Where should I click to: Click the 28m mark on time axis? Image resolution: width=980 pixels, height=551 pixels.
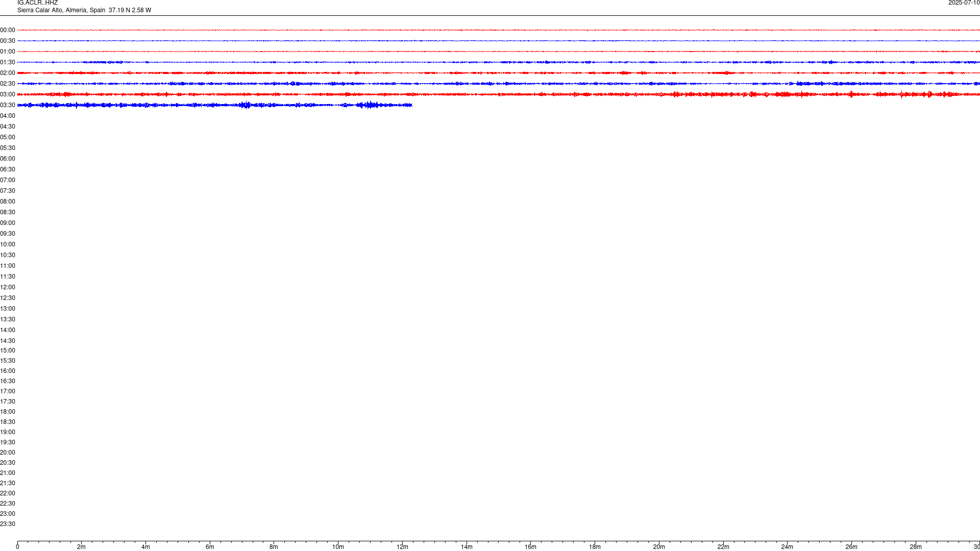tap(916, 547)
